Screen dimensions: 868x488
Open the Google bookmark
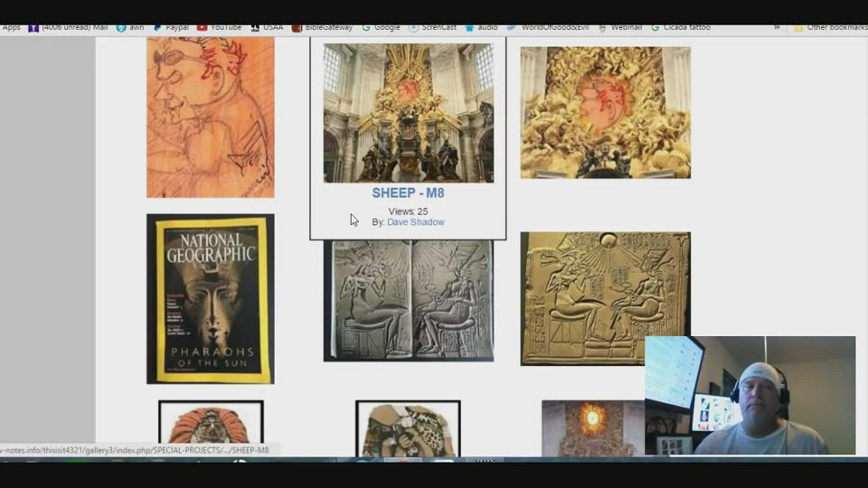click(381, 27)
